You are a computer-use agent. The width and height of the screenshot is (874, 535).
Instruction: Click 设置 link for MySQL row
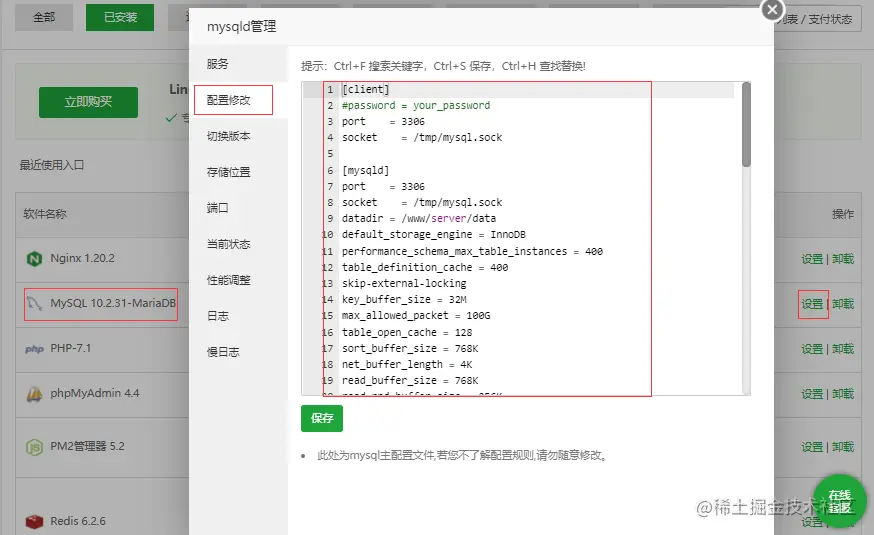pos(812,304)
